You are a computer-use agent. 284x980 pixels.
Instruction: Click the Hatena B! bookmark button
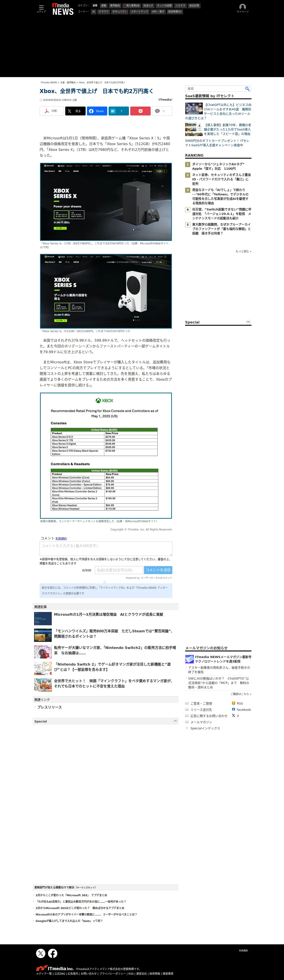point(119,111)
